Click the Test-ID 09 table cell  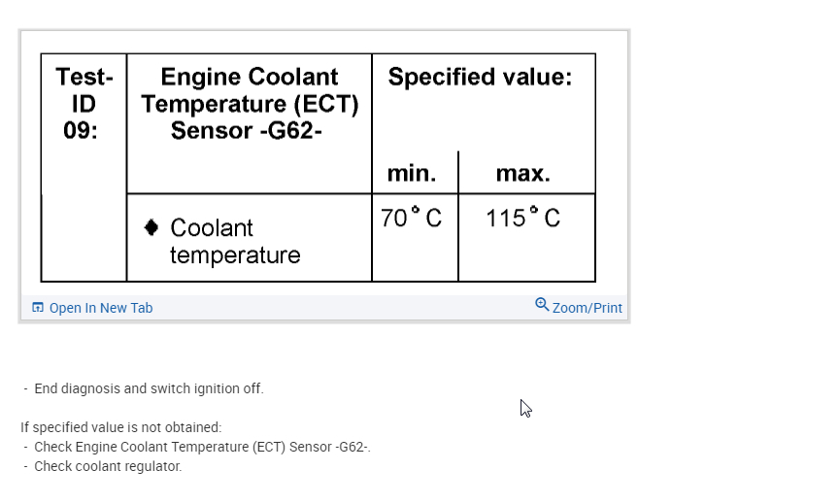pyautogui.click(x=84, y=104)
